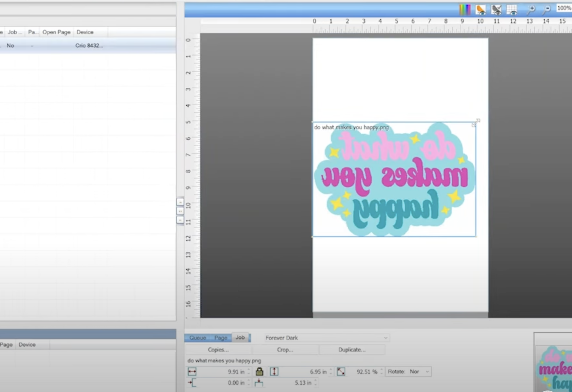Toggle grid visibility with the grid icon
Screen dimensions: 572x392
(511, 8)
